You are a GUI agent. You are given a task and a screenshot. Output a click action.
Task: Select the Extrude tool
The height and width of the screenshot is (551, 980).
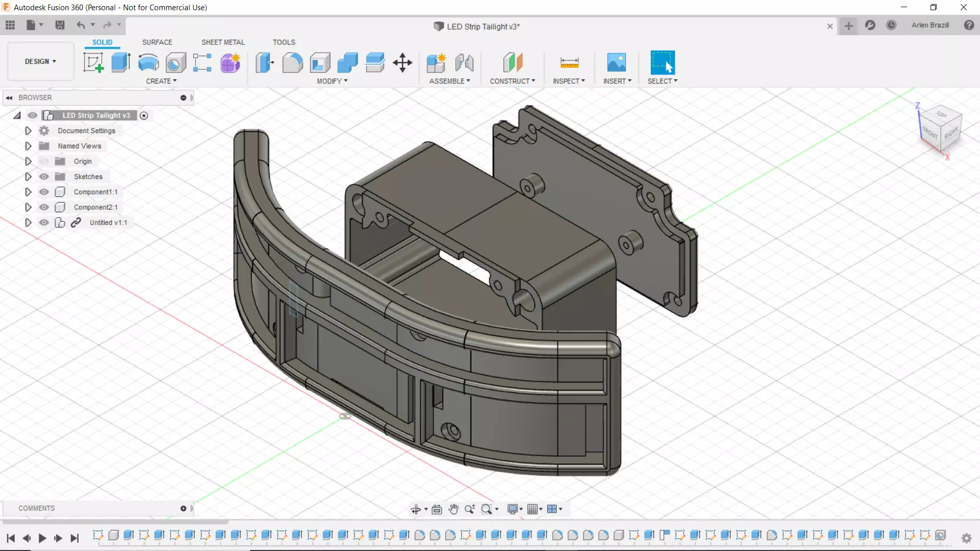(121, 63)
